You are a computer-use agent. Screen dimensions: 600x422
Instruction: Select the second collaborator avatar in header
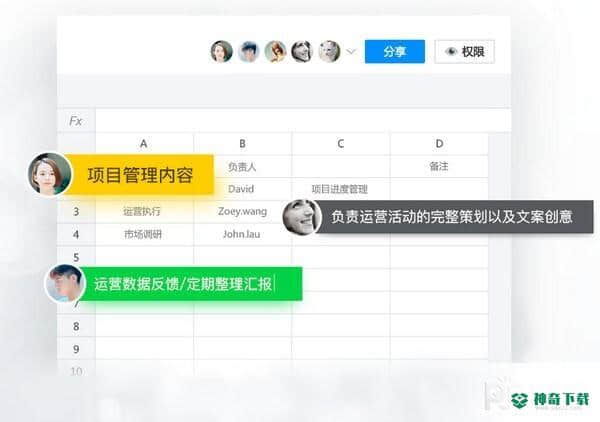click(x=248, y=51)
